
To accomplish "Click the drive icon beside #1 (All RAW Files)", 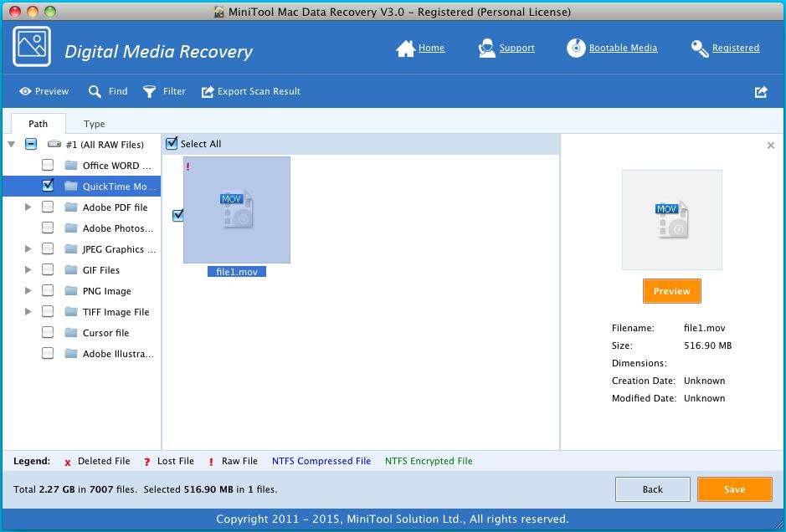I will (x=54, y=144).
